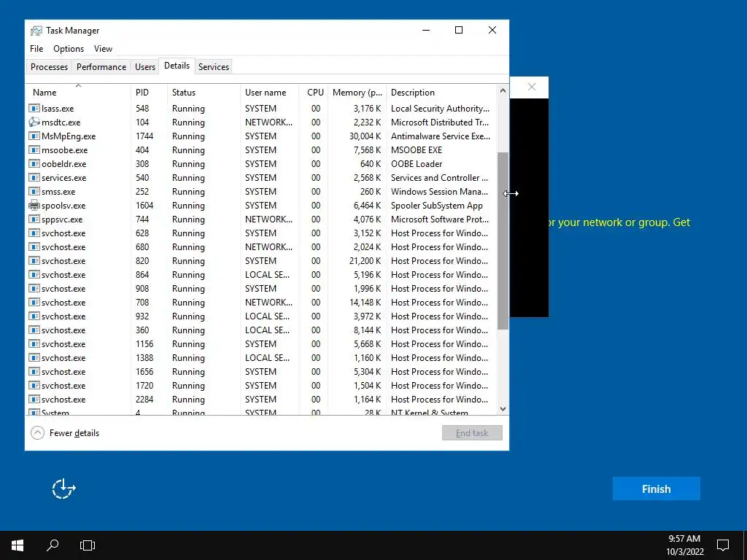Viewport: 747px width, 560px height.
Task: Click the Task Manager title bar icon
Action: point(36,31)
